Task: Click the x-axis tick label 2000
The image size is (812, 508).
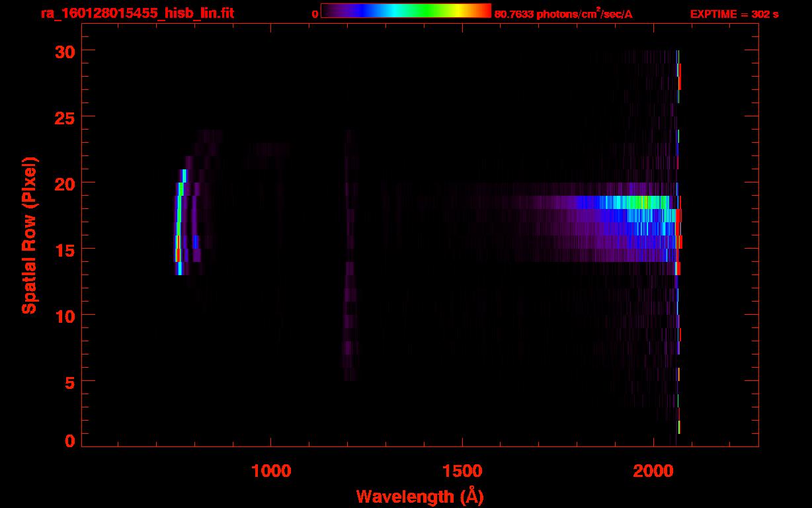Action: pyautogui.click(x=653, y=472)
